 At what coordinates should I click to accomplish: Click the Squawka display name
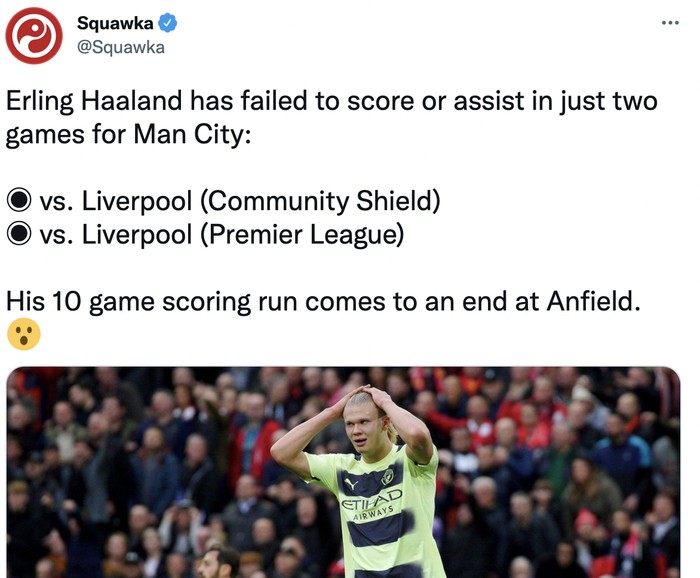click(115, 24)
